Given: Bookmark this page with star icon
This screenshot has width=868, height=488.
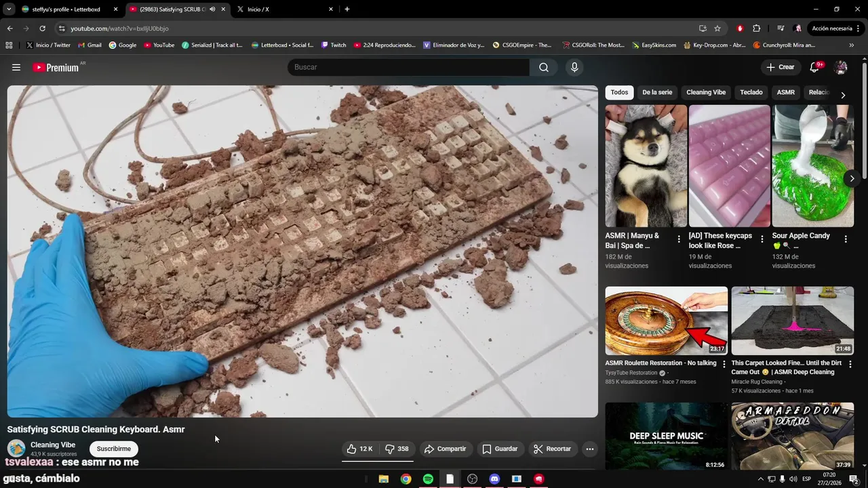Looking at the screenshot, I should [717, 28].
